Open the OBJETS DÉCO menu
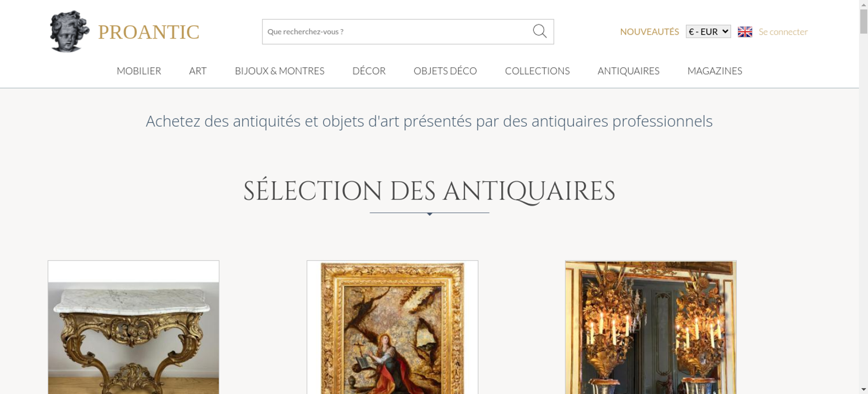Image resolution: width=868 pixels, height=394 pixels. (445, 71)
